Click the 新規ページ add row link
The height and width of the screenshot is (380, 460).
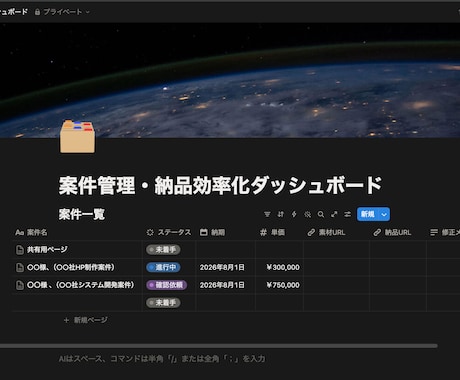coord(86,320)
